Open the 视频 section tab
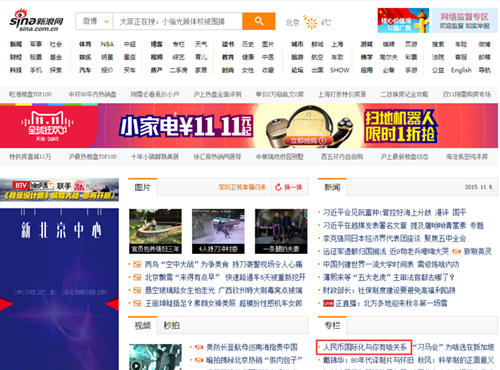The image size is (500, 370). [143, 325]
